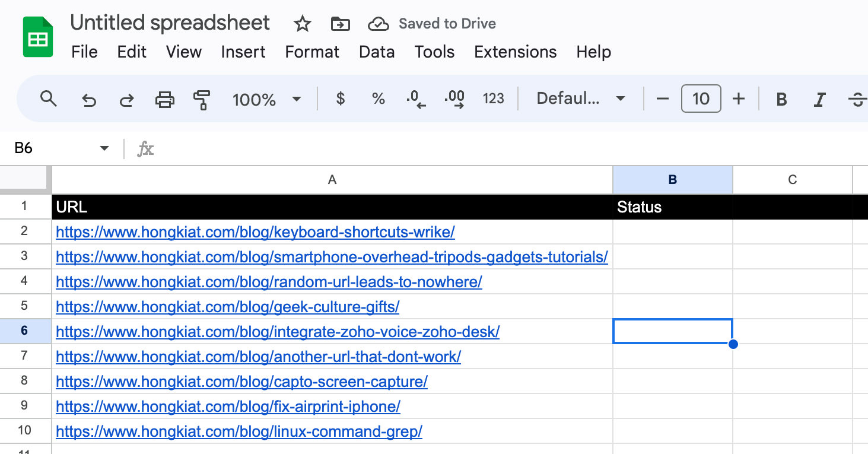Image resolution: width=868 pixels, height=454 pixels.
Task: Open the Help menu
Action: [x=594, y=52]
